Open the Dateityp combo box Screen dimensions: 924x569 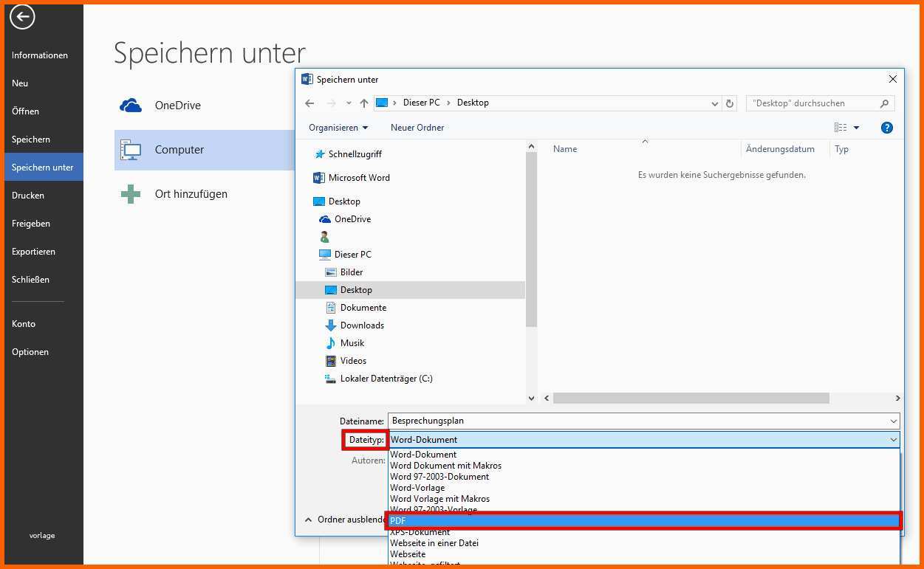coord(643,440)
